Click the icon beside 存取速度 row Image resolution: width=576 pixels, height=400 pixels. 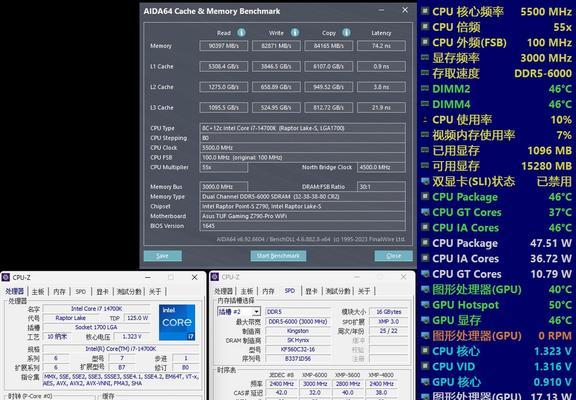tap(425, 73)
